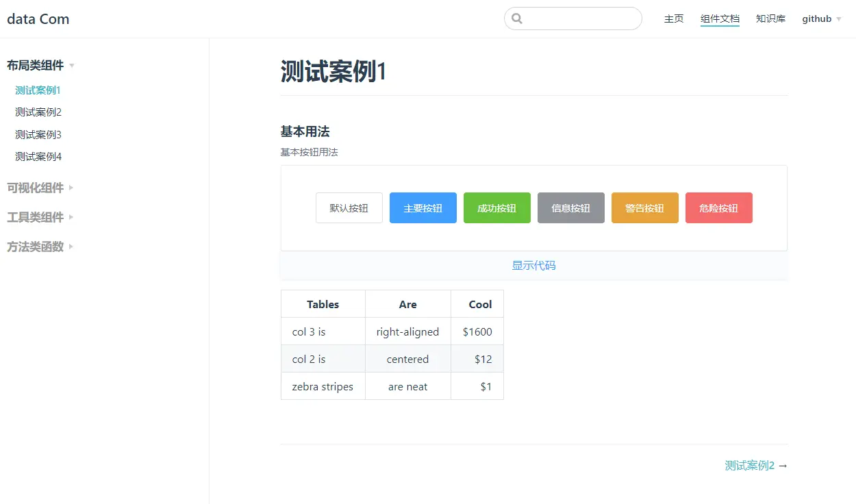This screenshot has height=504, width=856.
Task: Open the 组件文档 nav link
Action: [x=720, y=18]
